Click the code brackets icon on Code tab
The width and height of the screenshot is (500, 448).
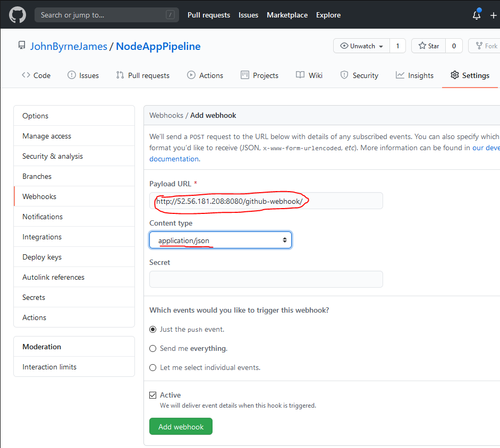click(x=26, y=75)
